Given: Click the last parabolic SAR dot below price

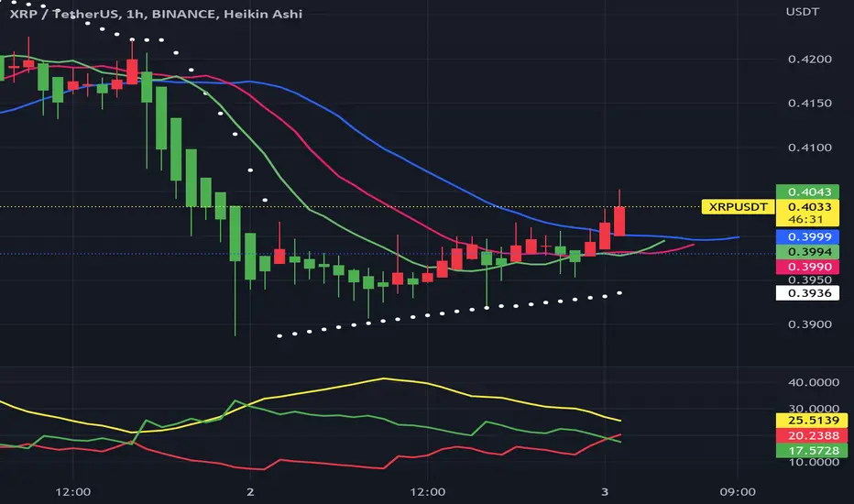Looking at the screenshot, I should tap(619, 293).
